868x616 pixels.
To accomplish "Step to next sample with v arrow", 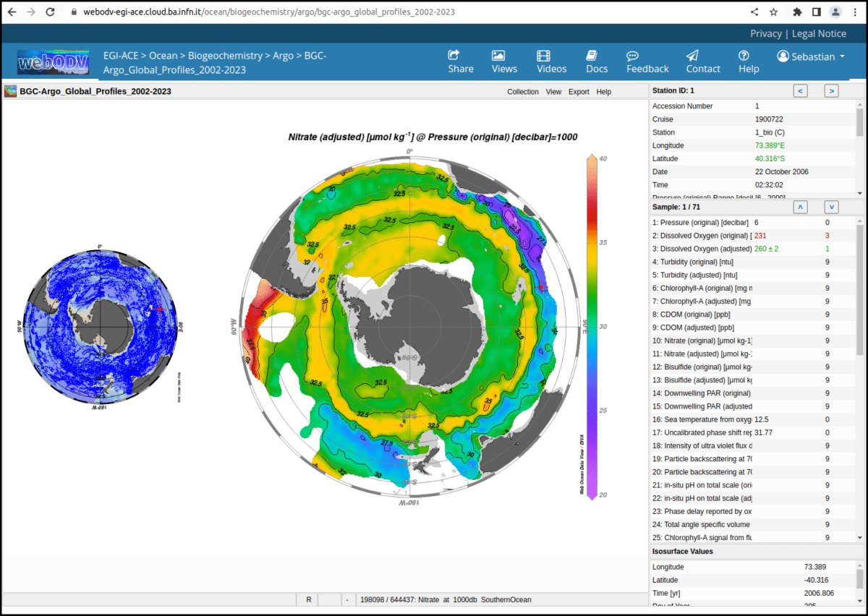I will [831, 207].
